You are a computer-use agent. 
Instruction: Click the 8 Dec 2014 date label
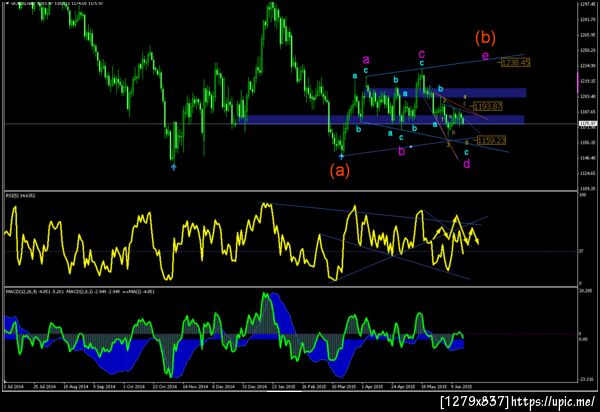224,387
